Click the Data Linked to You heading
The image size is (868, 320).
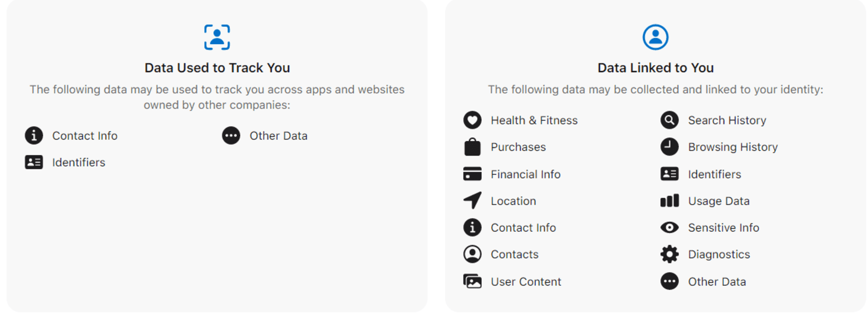click(x=655, y=68)
